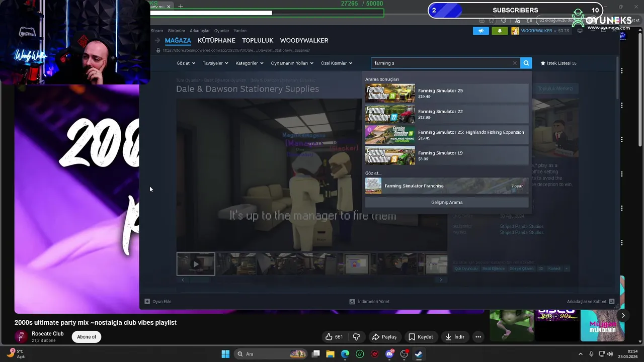Viewport: 644px width, 362px height.
Task: Expand the Göz at dropdown
Action: 186,63
